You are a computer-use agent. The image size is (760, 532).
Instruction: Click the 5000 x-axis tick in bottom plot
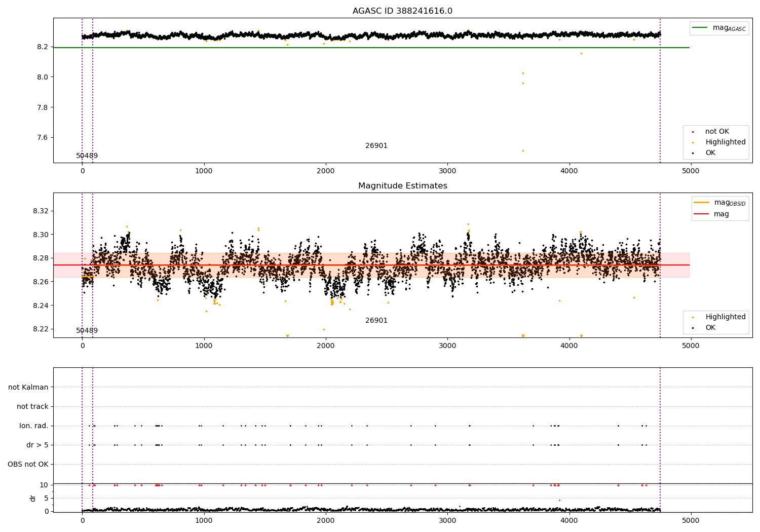point(691,520)
